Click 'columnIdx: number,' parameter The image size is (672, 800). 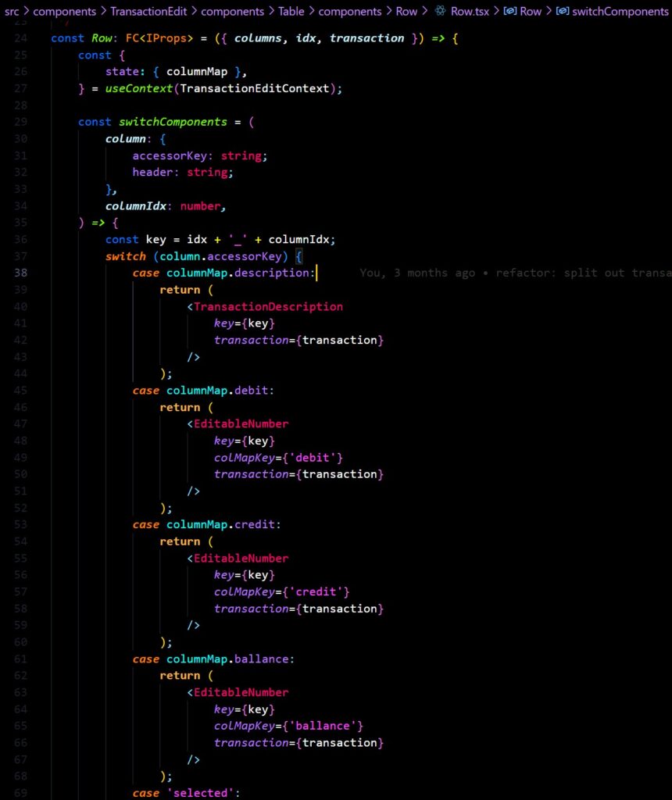166,206
